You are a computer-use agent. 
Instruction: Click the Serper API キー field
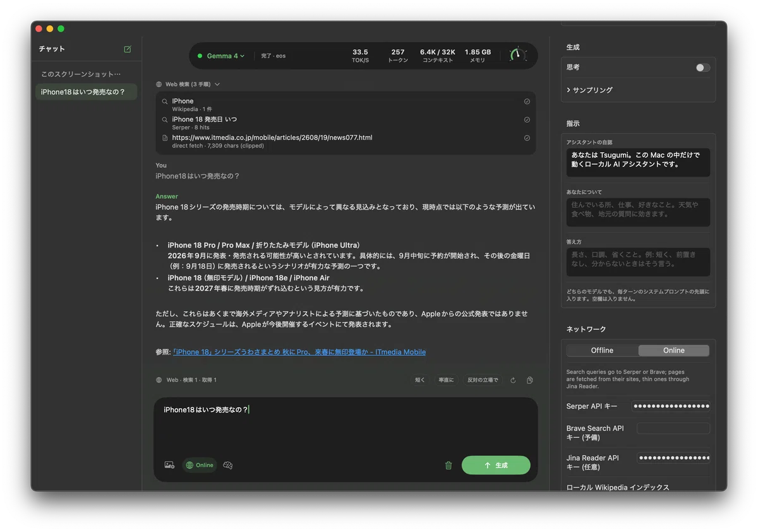tap(672, 406)
